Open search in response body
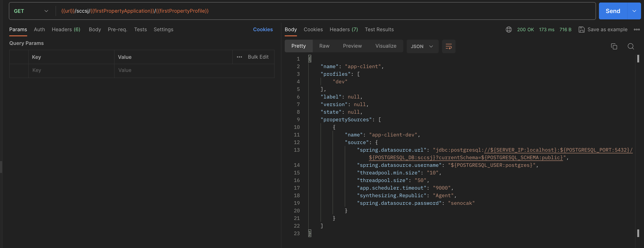Viewport: 644px width, 248px height. click(x=631, y=46)
